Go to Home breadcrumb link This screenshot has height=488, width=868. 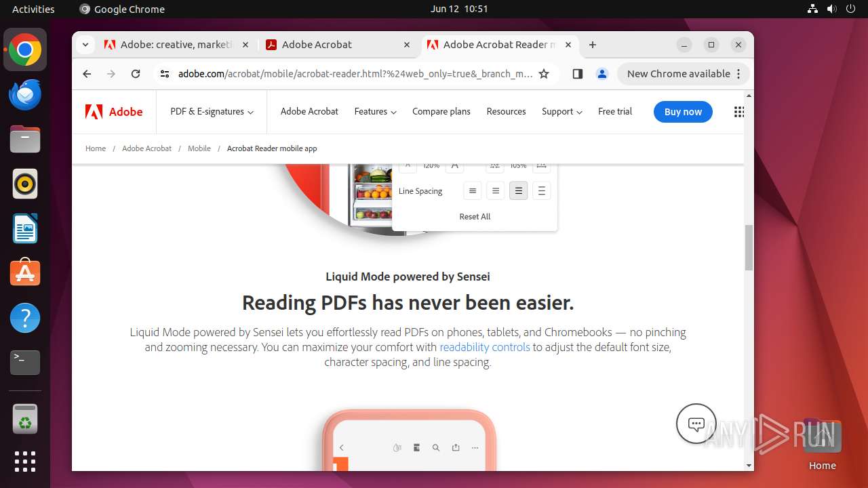coord(96,148)
